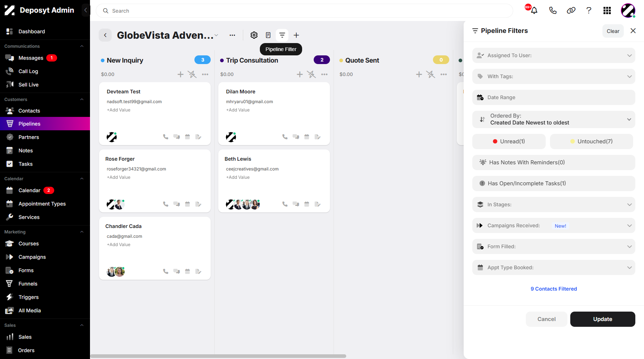This screenshot has height=359, width=644.
Task: Open message icon on Rose Forger card
Action: tap(176, 204)
